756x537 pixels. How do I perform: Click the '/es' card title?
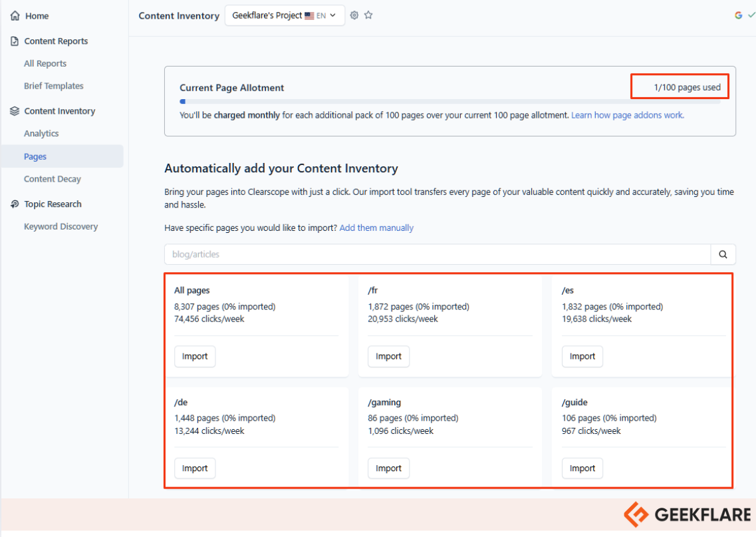coord(568,290)
